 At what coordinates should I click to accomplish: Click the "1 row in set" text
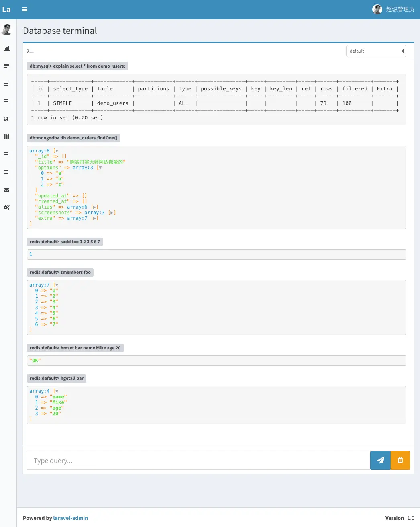[67, 118]
